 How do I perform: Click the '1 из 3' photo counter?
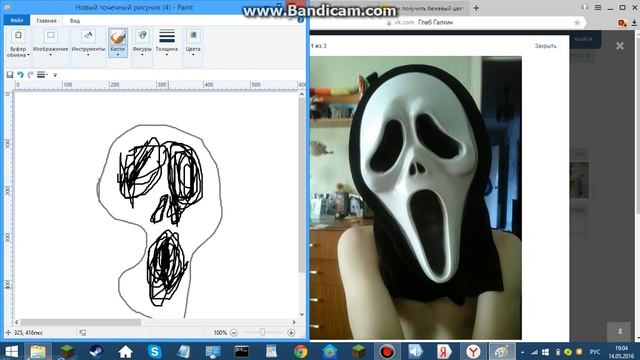pos(319,46)
